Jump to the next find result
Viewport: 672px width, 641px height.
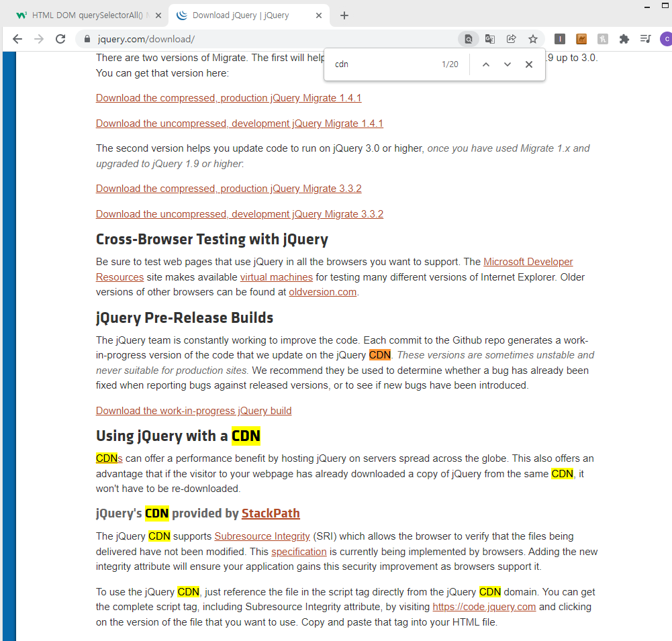[x=508, y=64]
